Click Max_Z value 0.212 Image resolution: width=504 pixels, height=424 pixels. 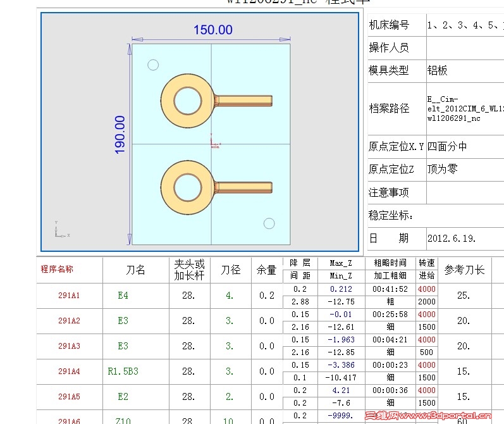click(x=341, y=289)
